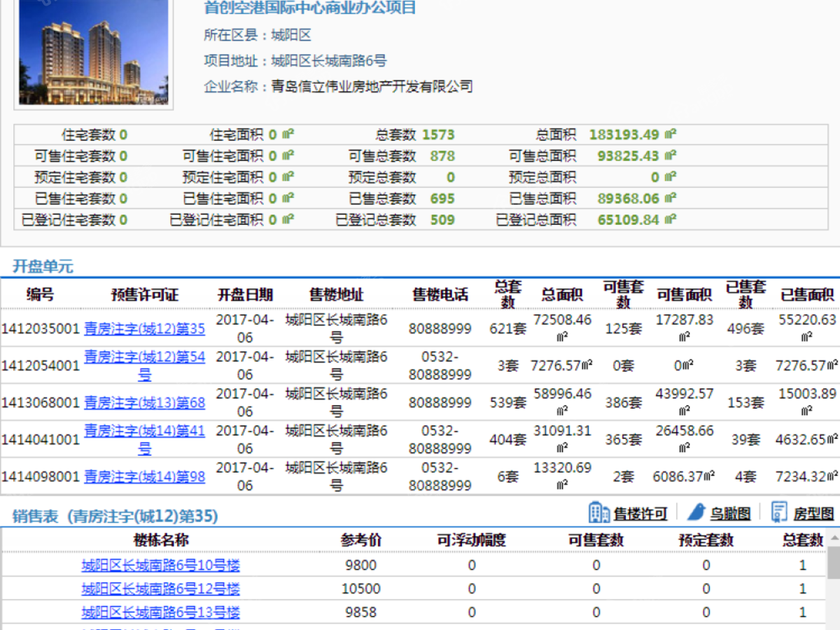The width and height of the screenshot is (840, 630).
Task: Click company name 青岛信立伟业房地产开发有限公司
Action: click(x=372, y=87)
